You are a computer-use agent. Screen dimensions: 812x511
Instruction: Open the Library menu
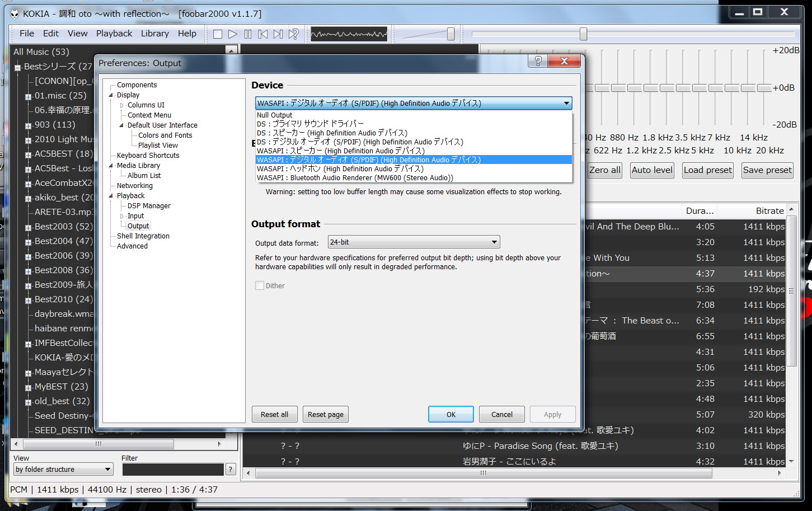(x=155, y=34)
